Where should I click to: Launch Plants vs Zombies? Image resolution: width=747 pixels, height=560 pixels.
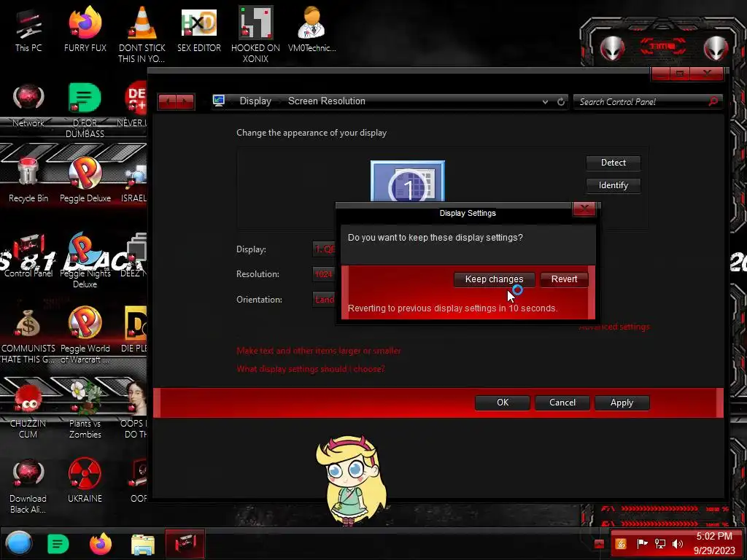tap(85, 411)
